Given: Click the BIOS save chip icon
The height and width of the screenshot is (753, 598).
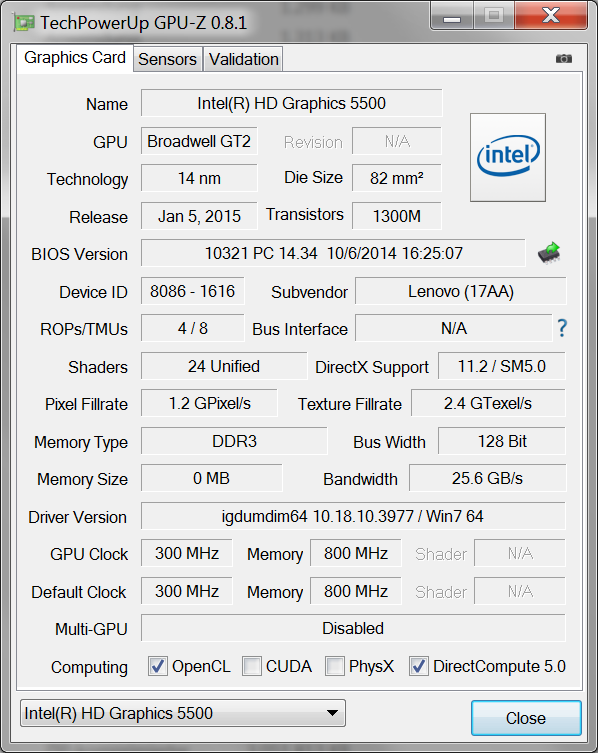Looking at the screenshot, I should (549, 253).
